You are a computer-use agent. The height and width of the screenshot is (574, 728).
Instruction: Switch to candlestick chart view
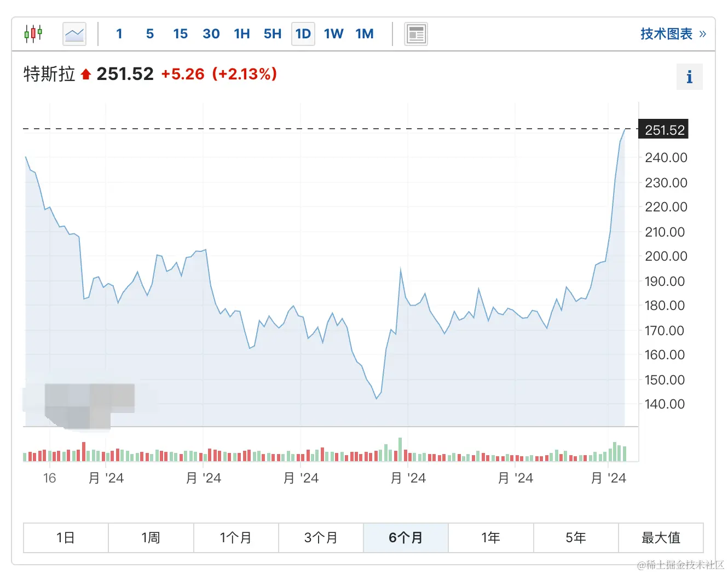pyautogui.click(x=33, y=34)
